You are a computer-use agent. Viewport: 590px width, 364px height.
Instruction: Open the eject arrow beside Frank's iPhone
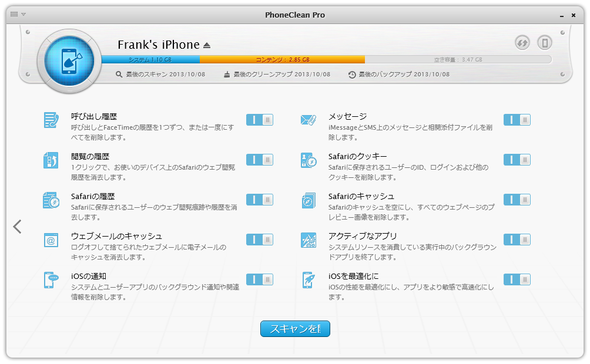click(x=207, y=46)
